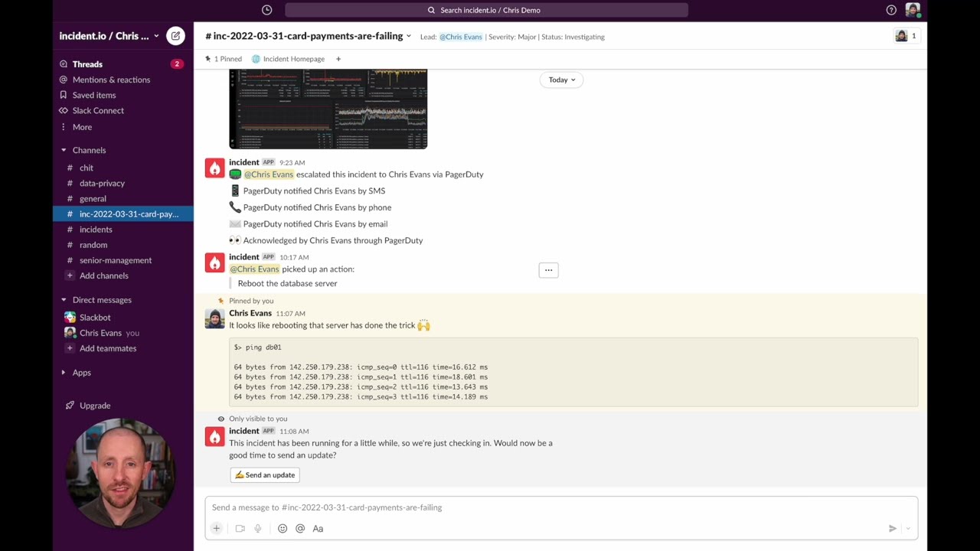Image resolution: width=980 pixels, height=551 pixels.
Task: Open Incident Homepage bookmark
Action: click(x=288, y=59)
